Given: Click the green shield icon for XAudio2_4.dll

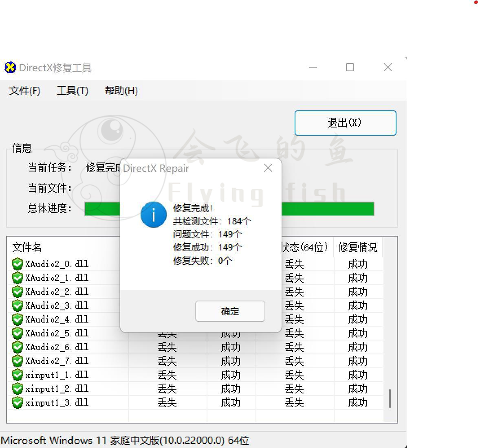Looking at the screenshot, I should tap(18, 319).
